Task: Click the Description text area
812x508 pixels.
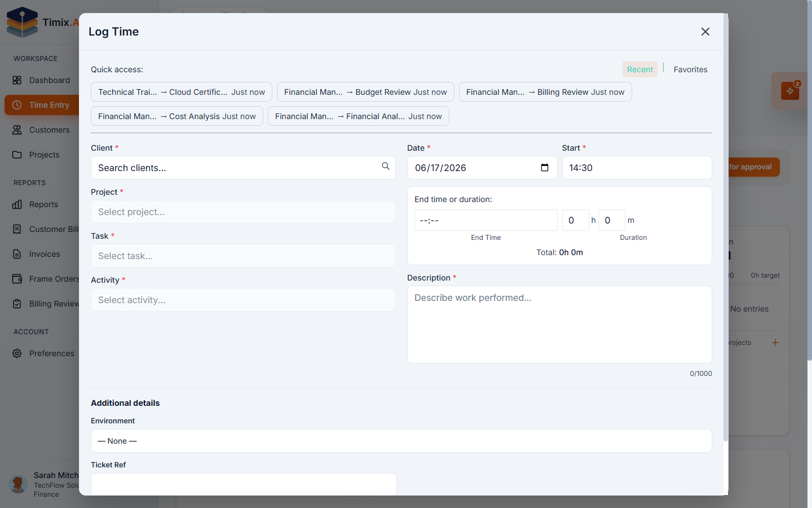Action: point(559,325)
